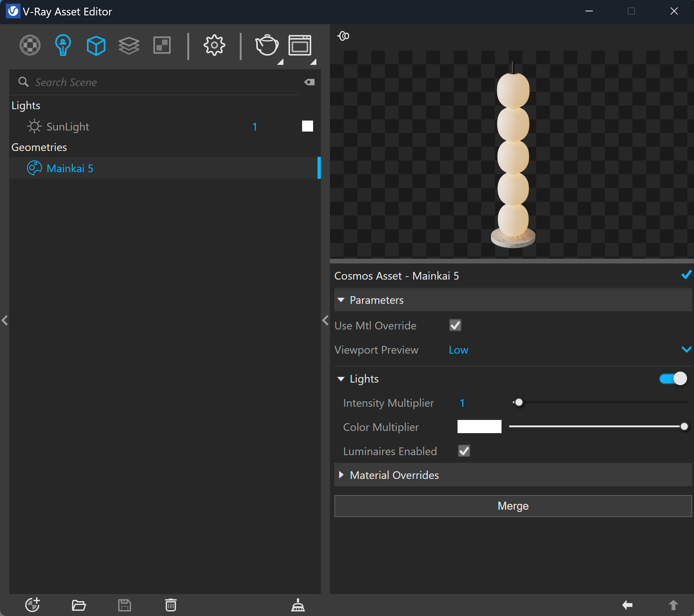Collapse the Parameters section

click(x=341, y=300)
